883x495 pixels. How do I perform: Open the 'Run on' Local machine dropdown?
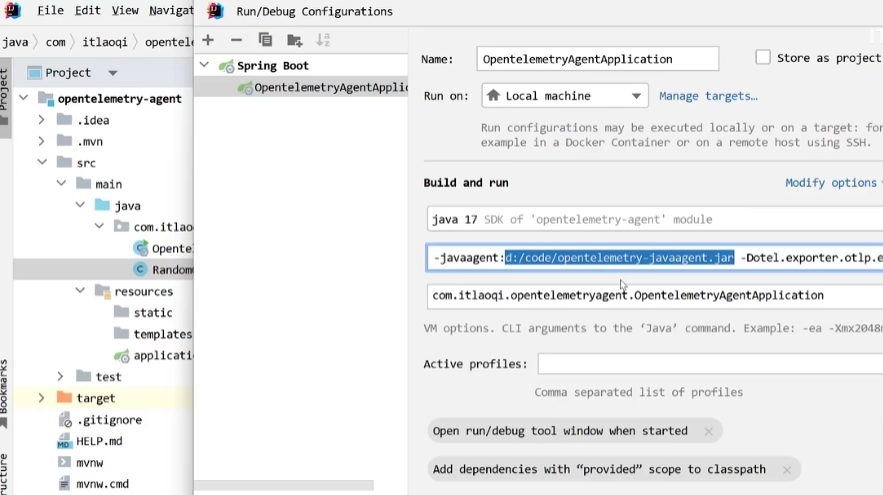click(565, 96)
